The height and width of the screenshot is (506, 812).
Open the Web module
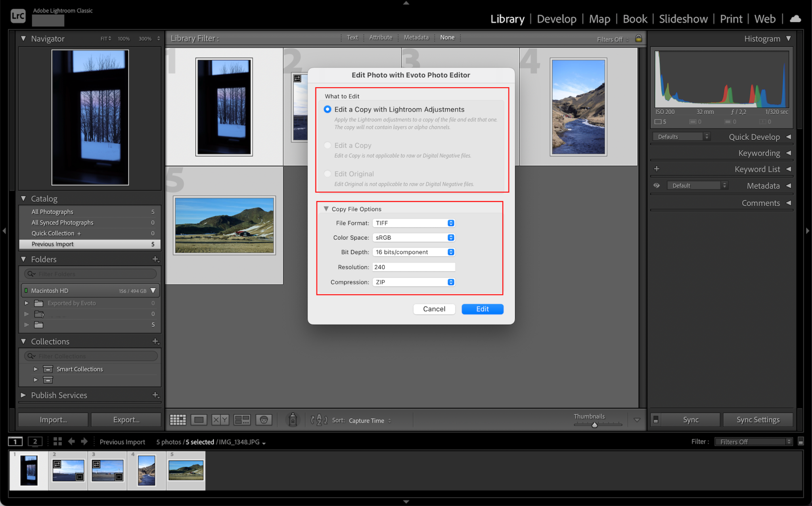(x=765, y=19)
